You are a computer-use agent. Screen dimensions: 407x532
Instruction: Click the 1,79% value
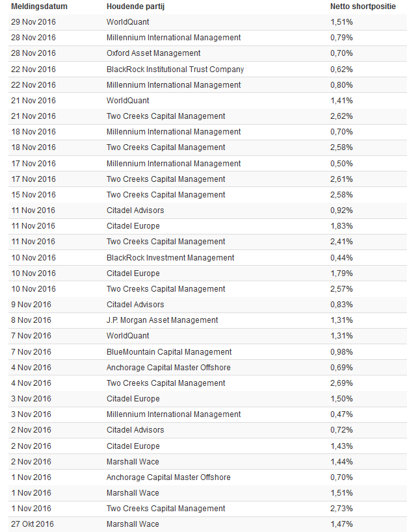coord(341,273)
